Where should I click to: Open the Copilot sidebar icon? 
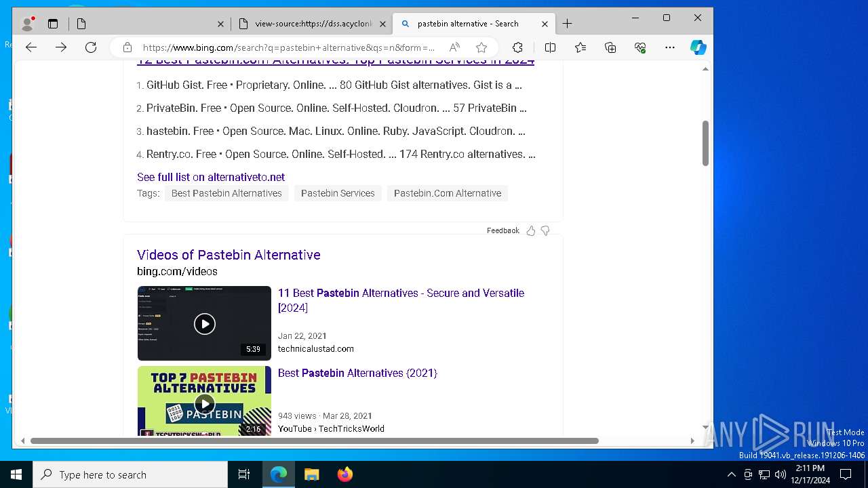click(698, 47)
